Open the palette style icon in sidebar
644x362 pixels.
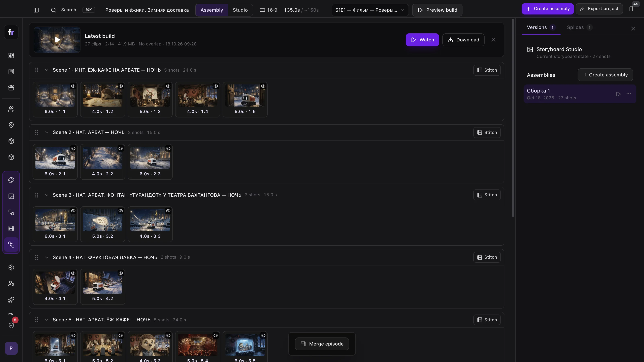pyautogui.click(x=11, y=180)
